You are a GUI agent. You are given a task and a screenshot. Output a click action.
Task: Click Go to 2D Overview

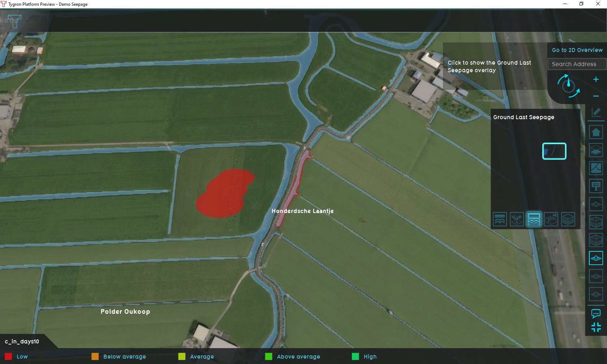click(577, 50)
